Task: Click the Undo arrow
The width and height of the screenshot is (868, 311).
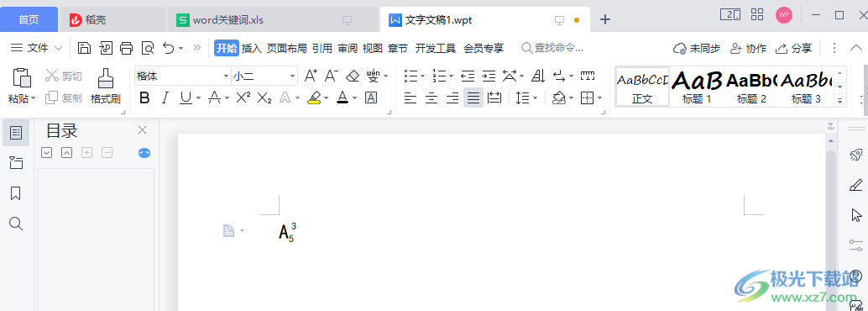Action: [169, 48]
